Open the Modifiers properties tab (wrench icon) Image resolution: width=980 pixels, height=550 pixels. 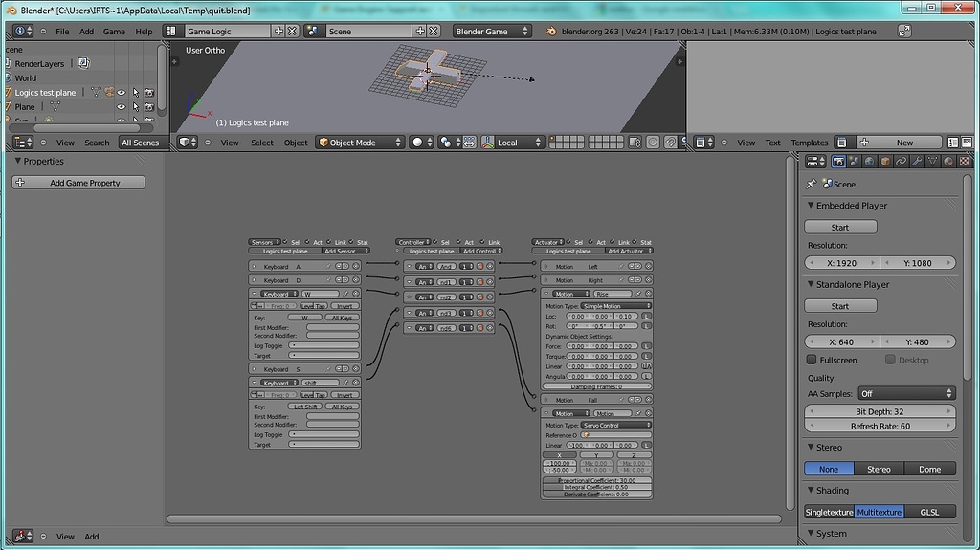click(917, 162)
